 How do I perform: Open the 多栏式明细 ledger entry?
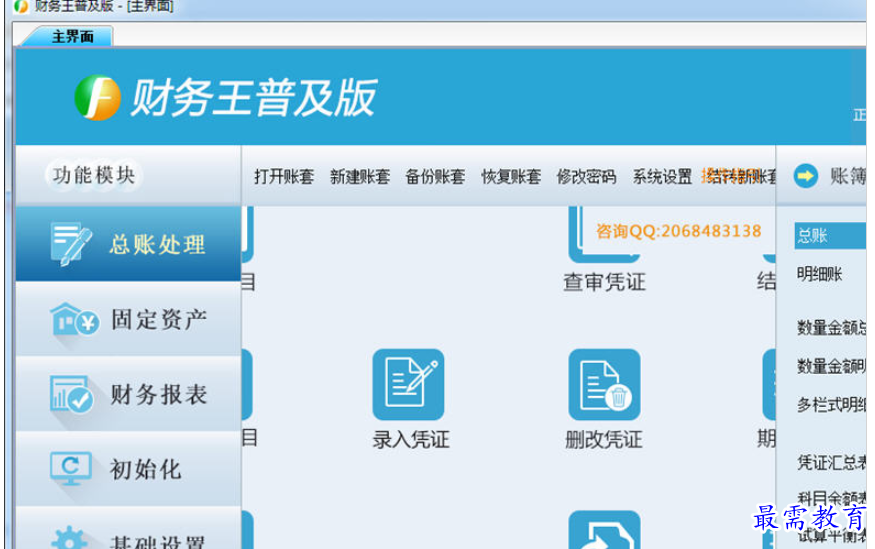(x=831, y=404)
